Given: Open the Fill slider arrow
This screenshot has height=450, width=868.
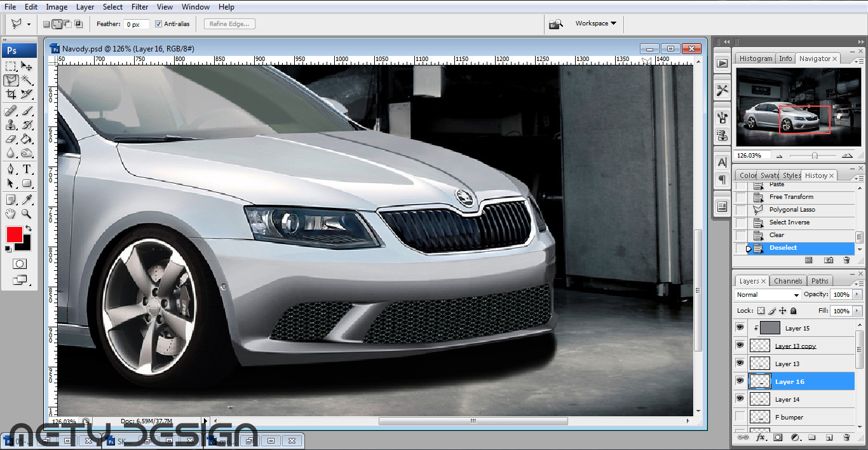Looking at the screenshot, I should (857, 311).
